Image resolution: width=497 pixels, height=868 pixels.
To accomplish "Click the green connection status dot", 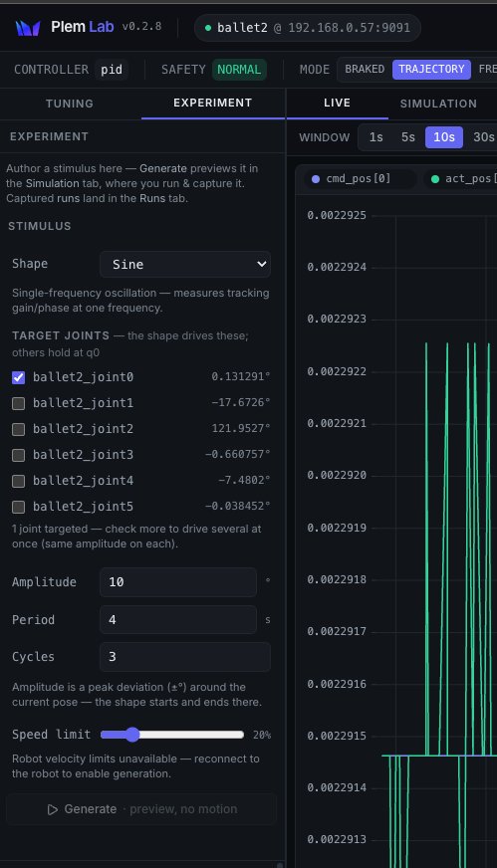I will click(208, 28).
